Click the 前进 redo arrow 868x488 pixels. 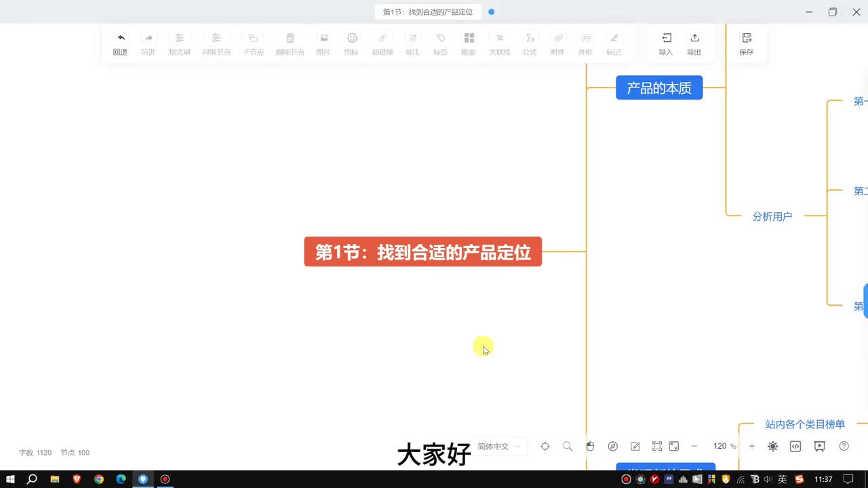(149, 38)
